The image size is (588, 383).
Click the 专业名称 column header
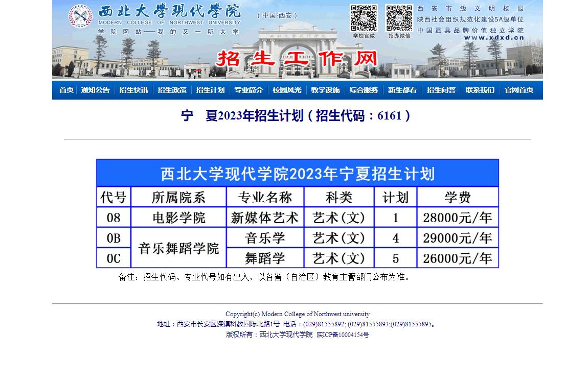click(x=265, y=197)
